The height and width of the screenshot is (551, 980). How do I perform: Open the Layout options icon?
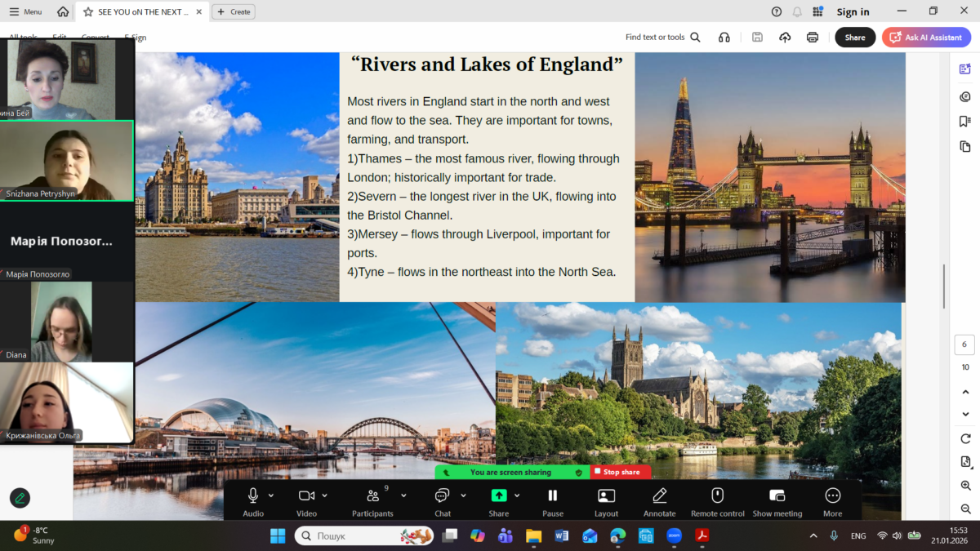point(606,495)
